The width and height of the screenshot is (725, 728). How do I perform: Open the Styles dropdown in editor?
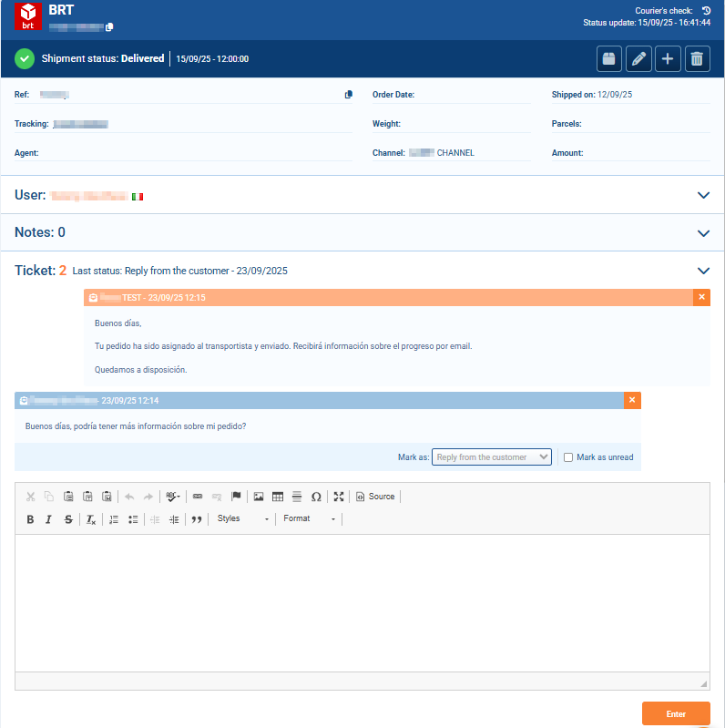(242, 519)
